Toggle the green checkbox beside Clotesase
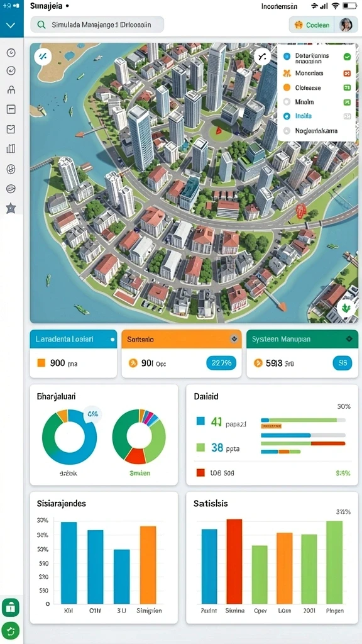The height and width of the screenshot is (644, 362). coord(347,87)
